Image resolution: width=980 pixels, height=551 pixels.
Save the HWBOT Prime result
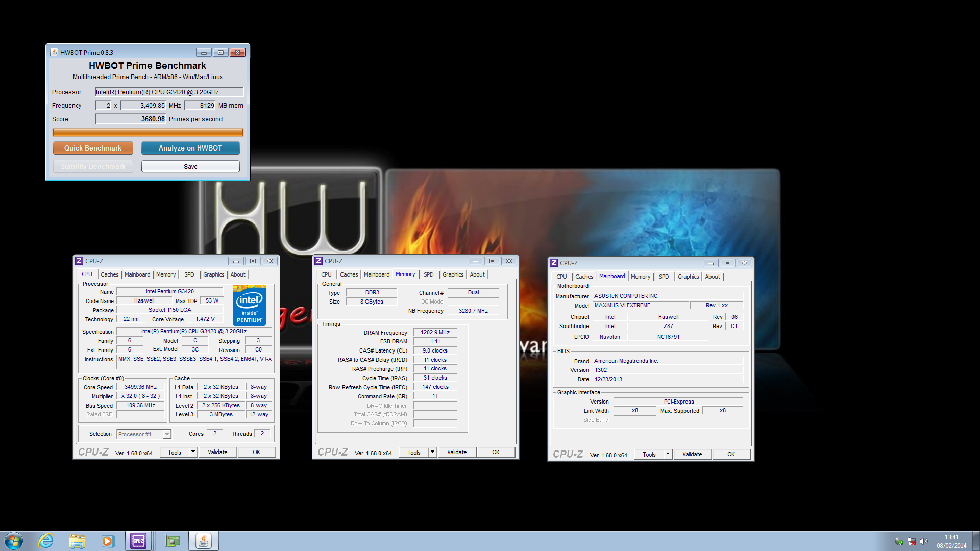click(x=190, y=166)
